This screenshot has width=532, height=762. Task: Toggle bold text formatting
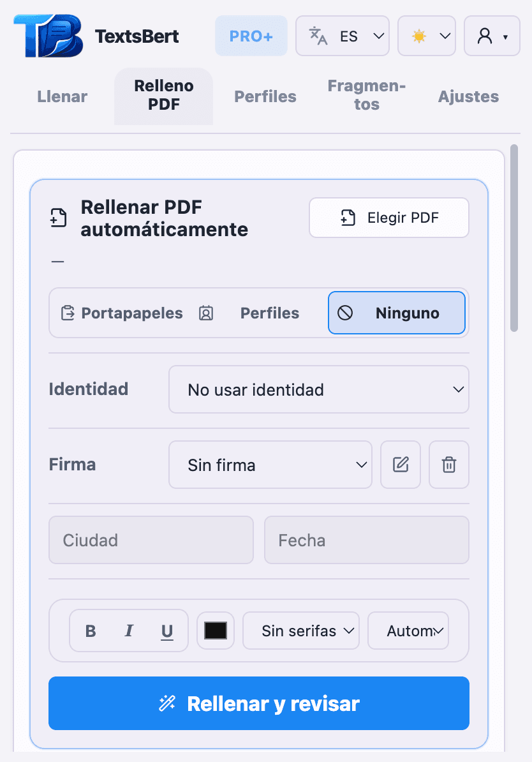90,631
